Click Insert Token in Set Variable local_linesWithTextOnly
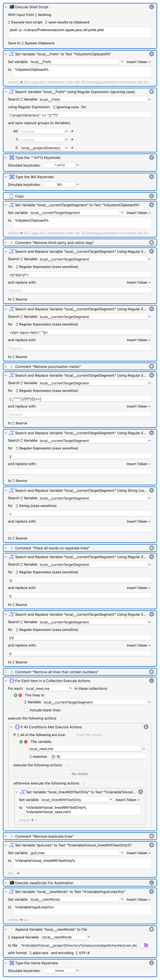The height and width of the screenshot is (980, 160). click(x=127, y=800)
